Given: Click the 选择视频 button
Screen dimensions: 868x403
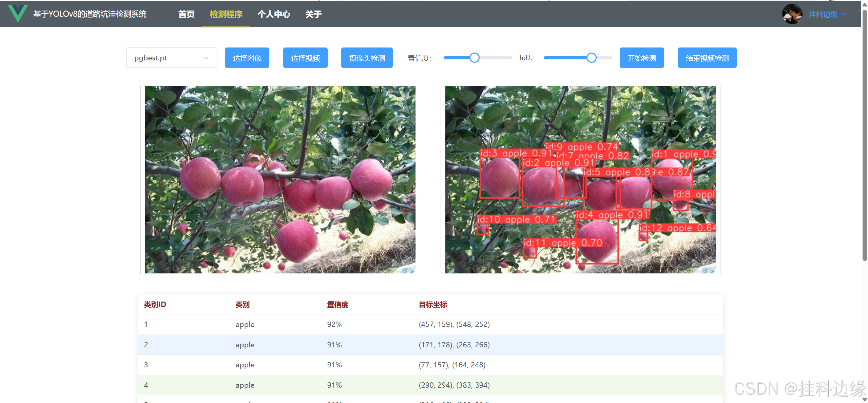Looking at the screenshot, I should [305, 58].
